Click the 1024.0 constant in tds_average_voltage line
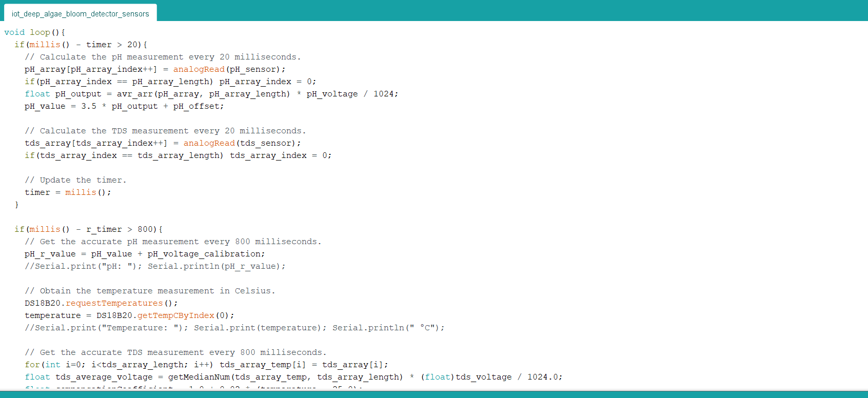The height and width of the screenshot is (398, 868). (544, 377)
